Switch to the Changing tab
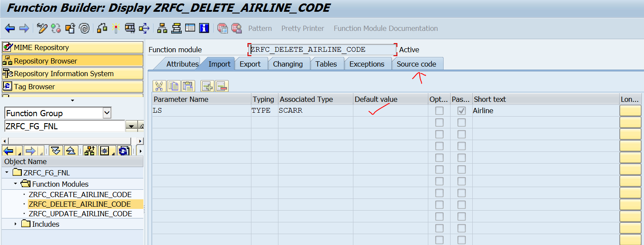This screenshot has height=245, width=644. pyautogui.click(x=288, y=64)
